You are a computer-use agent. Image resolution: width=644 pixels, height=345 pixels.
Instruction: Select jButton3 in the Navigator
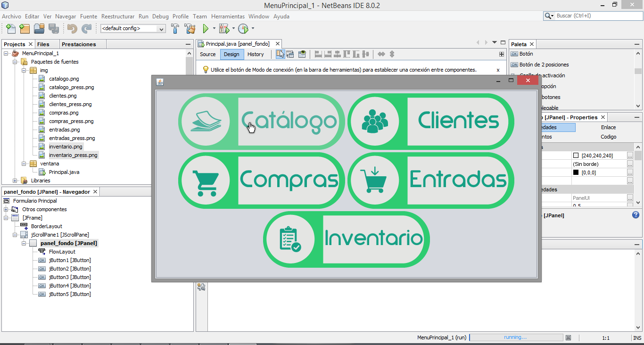[x=70, y=277]
